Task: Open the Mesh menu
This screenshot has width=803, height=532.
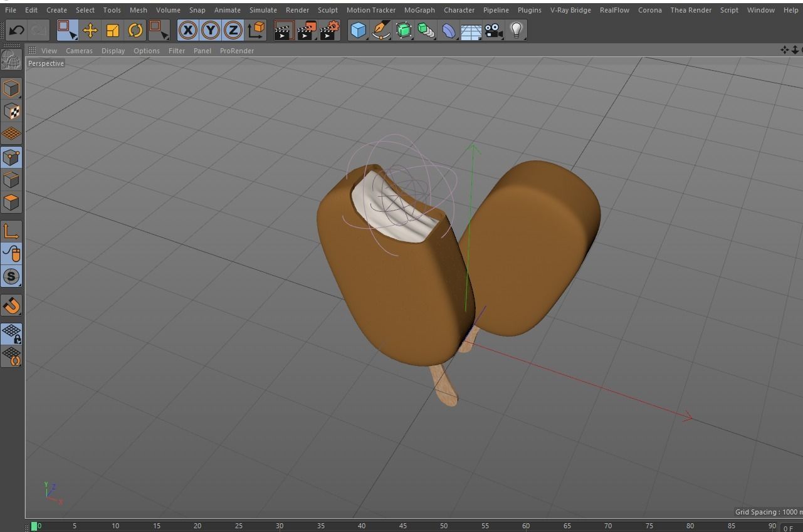Action: tap(139, 10)
